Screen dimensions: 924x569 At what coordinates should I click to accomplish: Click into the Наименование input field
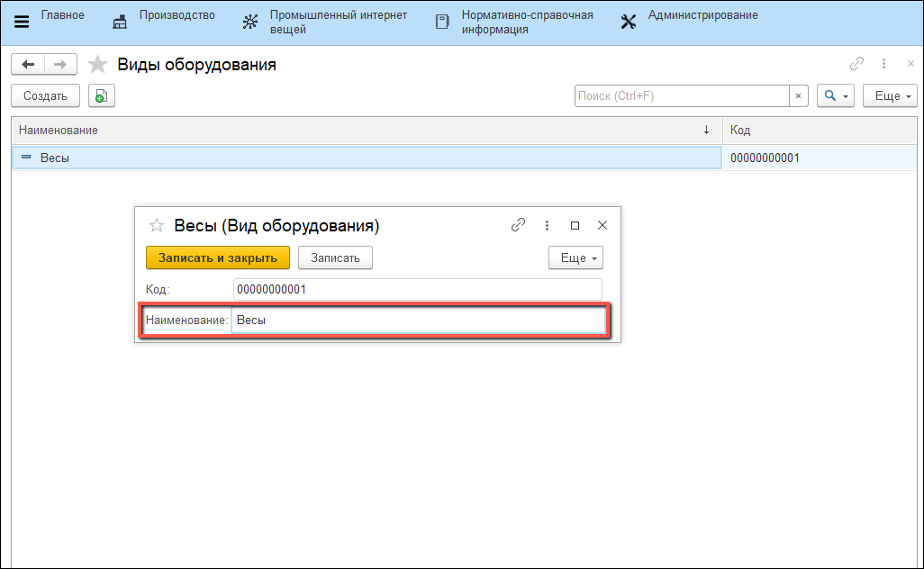click(418, 321)
